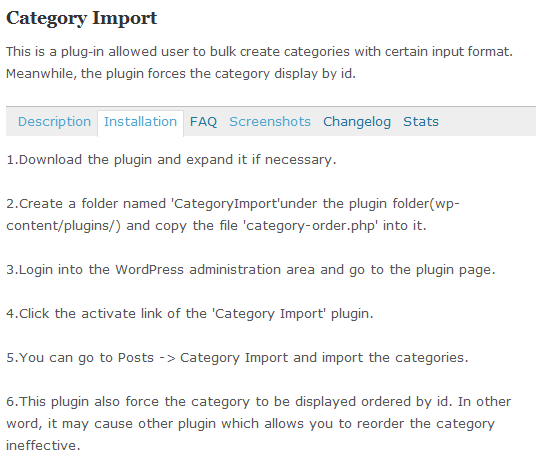
Task: Click step 6 about ordering by id
Action: (x=258, y=424)
